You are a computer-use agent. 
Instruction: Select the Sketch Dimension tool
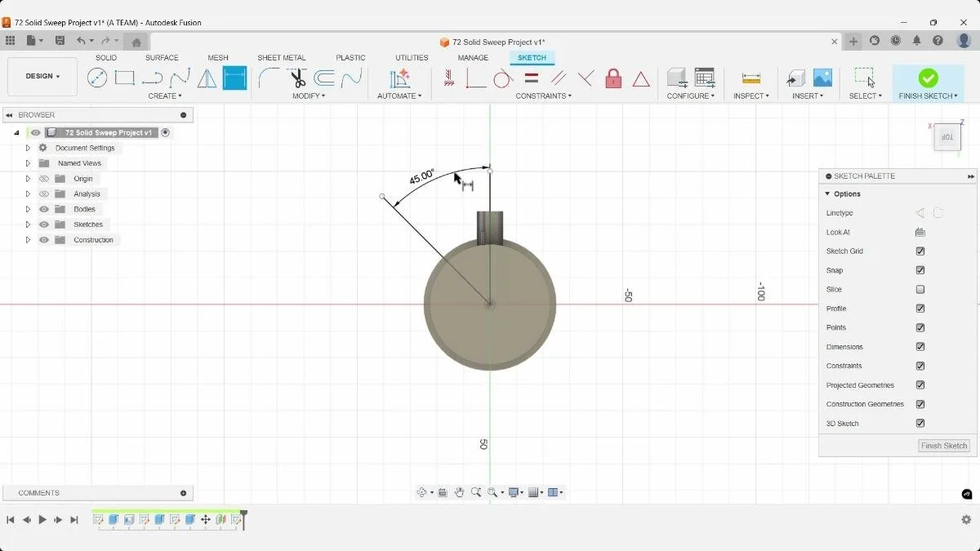[x=234, y=78]
